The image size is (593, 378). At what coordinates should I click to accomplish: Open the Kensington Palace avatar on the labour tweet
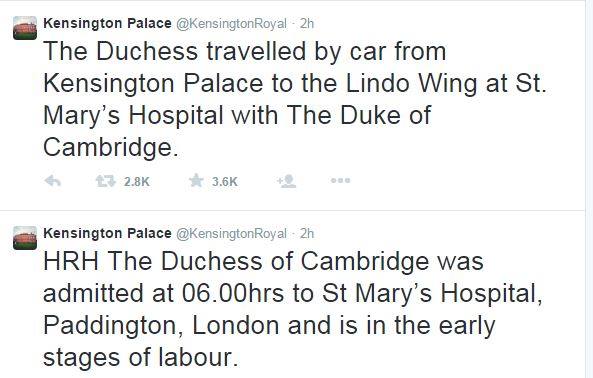point(25,238)
